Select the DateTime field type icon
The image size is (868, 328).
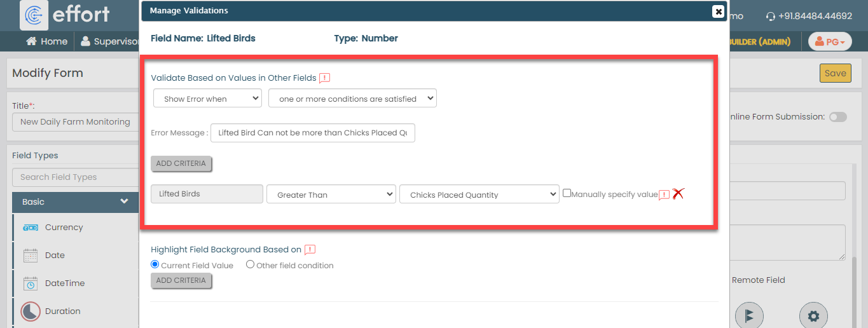point(31,284)
